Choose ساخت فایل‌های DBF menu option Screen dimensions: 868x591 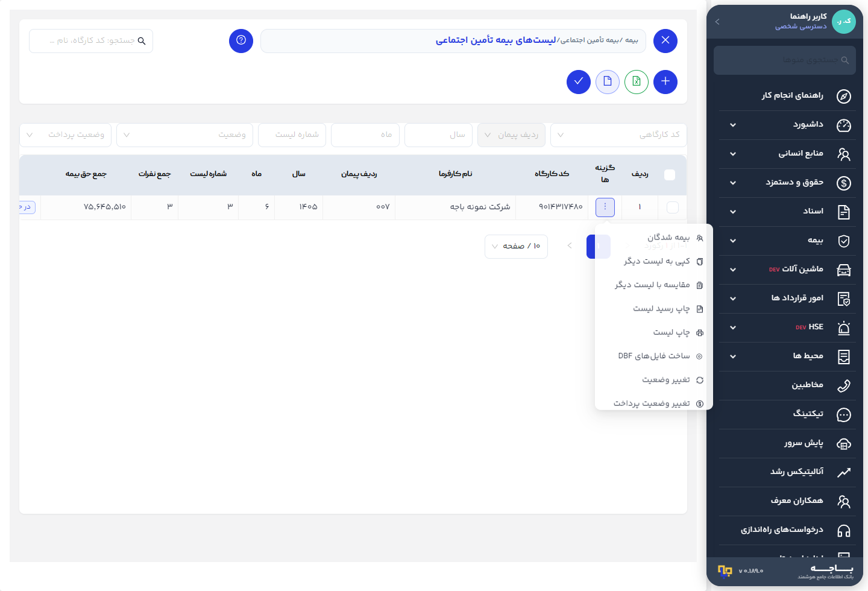pyautogui.click(x=654, y=356)
